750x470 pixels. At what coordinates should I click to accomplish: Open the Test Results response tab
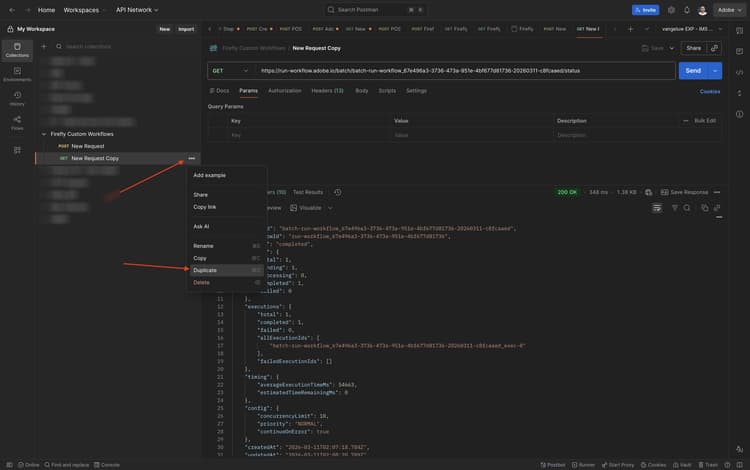(308, 192)
